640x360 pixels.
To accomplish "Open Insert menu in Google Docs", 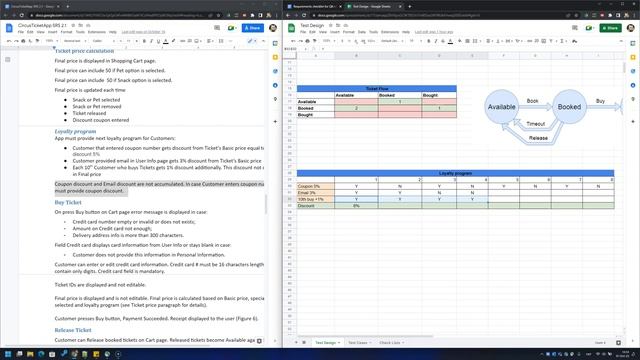I will pyautogui.click(x=53, y=32).
